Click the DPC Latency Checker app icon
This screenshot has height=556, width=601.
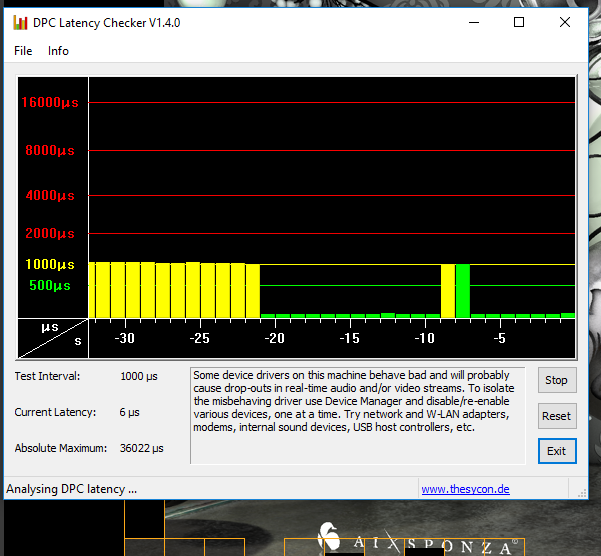(x=20, y=23)
